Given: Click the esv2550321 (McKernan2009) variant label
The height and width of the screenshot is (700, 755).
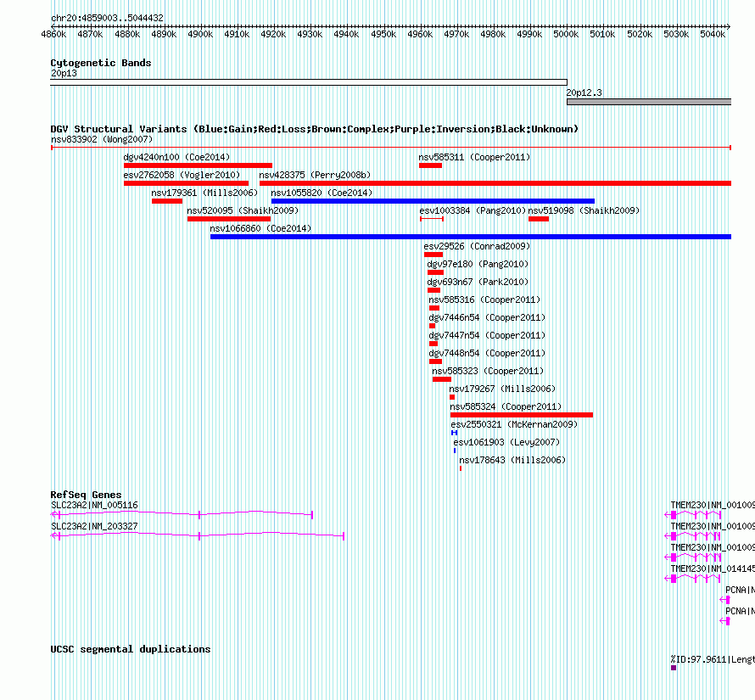Looking at the screenshot, I should pyautogui.click(x=514, y=425).
